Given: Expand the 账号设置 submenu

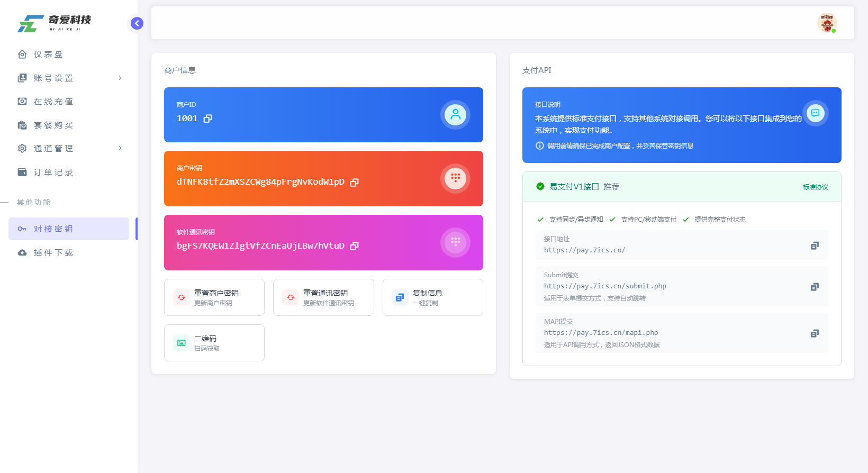Looking at the screenshot, I should pyautogui.click(x=69, y=78).
